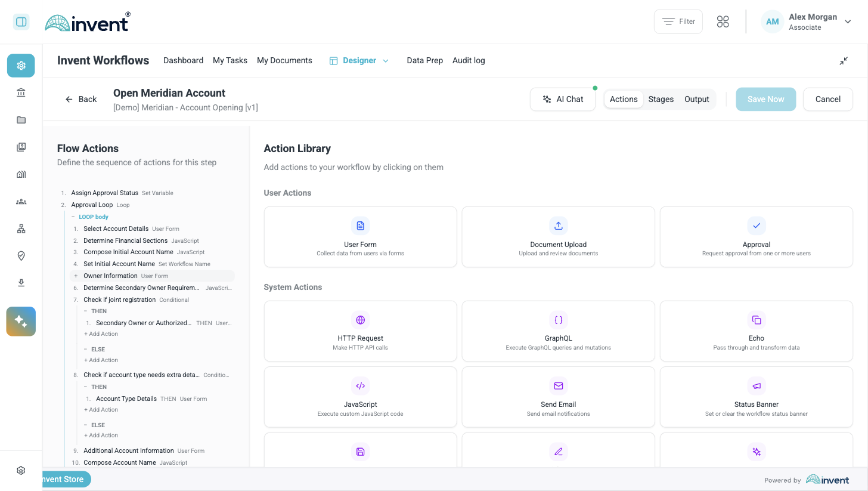The height and width of the screenshot is (491, 868).
Task: Select the Additional Account Information step
Action: click(x=129, y=451)
